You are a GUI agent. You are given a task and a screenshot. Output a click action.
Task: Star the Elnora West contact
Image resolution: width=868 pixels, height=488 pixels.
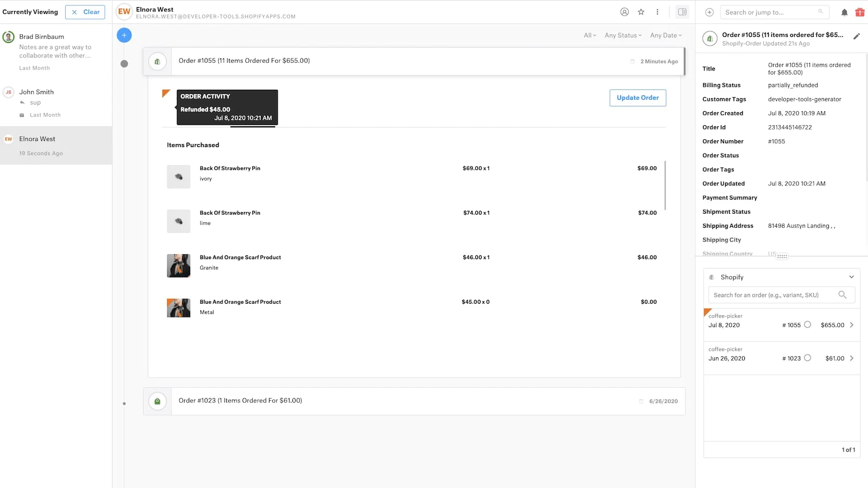click(641, 12)
